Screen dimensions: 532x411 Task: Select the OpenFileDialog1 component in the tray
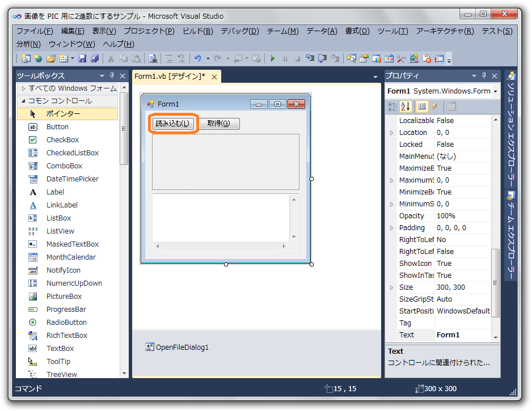(177, 348)
